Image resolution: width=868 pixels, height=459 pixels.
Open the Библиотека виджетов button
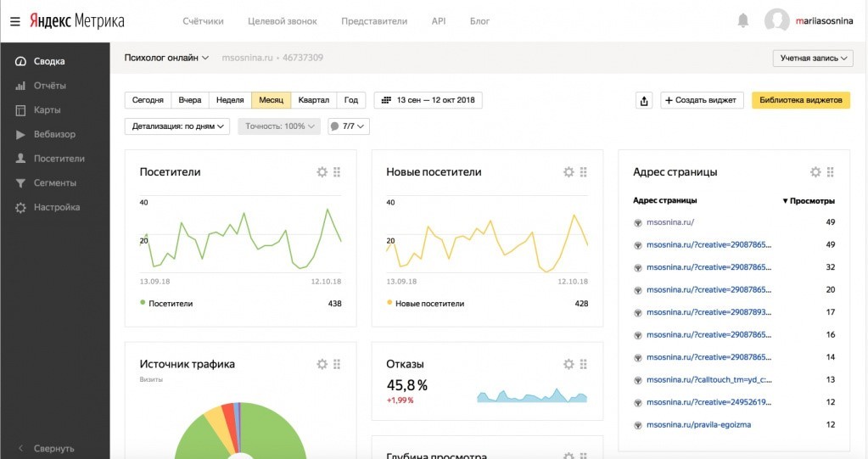pos(800,100)
